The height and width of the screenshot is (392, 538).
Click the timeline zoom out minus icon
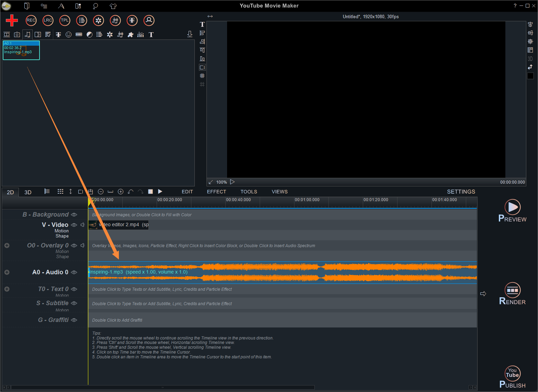click(x=101, y=192)
